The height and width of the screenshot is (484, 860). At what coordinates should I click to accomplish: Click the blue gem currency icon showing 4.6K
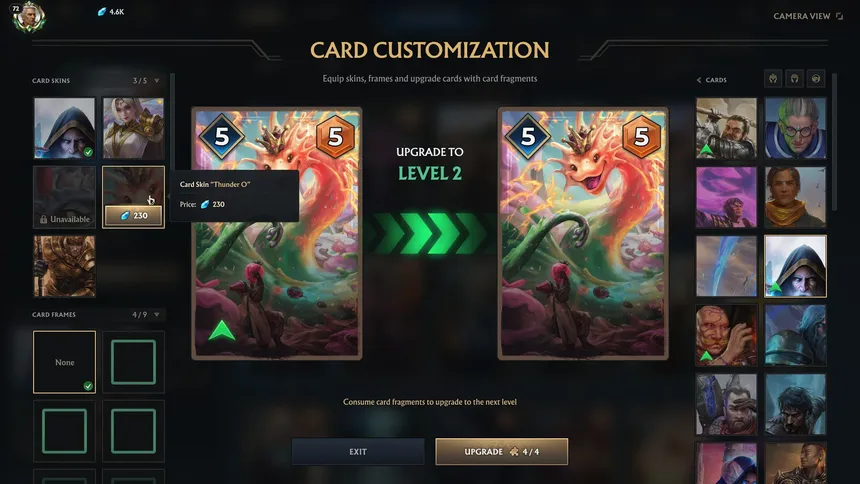(x=101, y=12)
